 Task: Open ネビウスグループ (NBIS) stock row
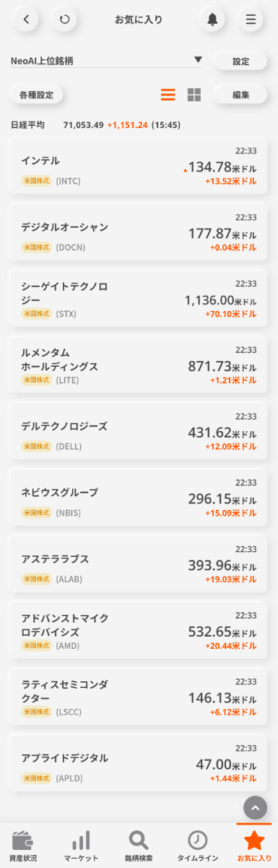click(x=139, y=498)
